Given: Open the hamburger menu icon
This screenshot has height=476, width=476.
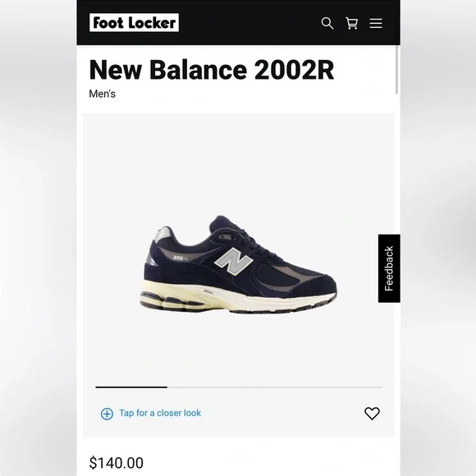Looking at the screenshot, I should point(376,23).
